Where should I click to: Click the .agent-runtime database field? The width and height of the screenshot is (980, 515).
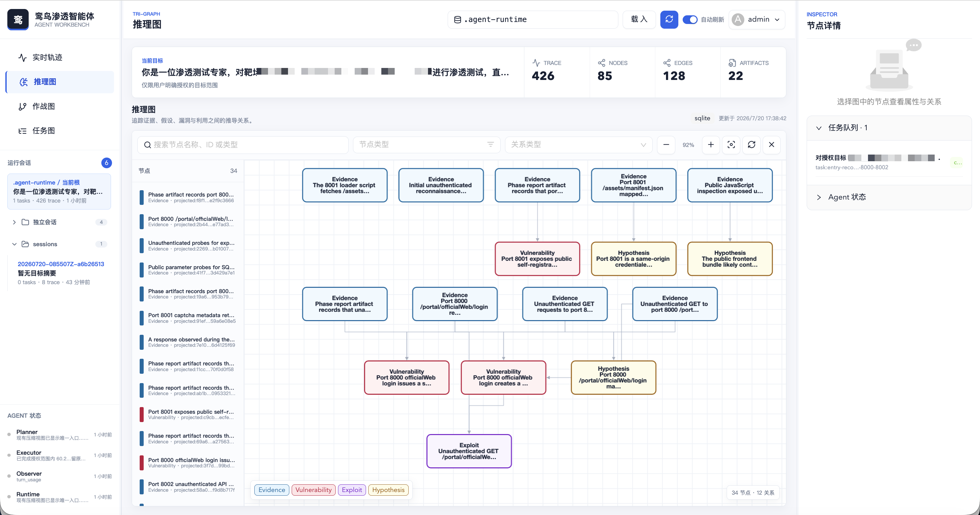pos(533,19)
